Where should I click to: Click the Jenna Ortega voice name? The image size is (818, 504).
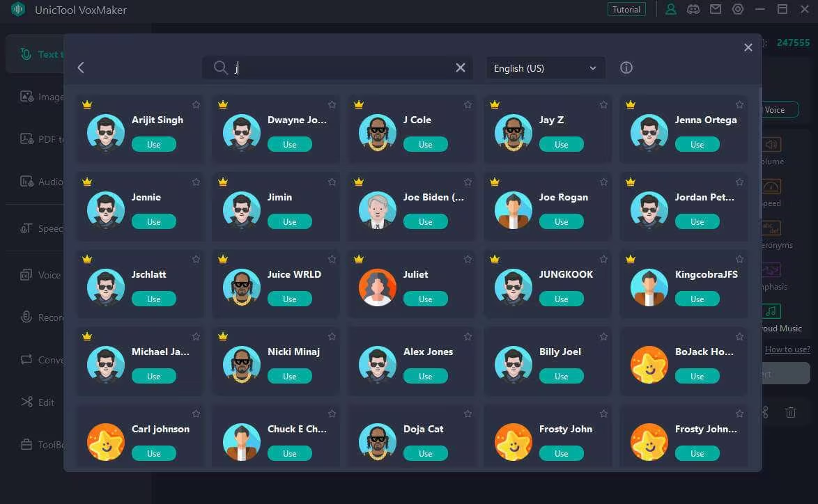(x=706, y=120)
